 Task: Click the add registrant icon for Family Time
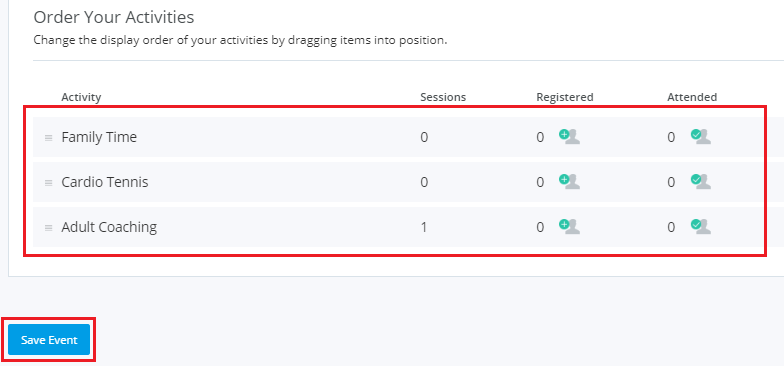(x=570, y=136)
